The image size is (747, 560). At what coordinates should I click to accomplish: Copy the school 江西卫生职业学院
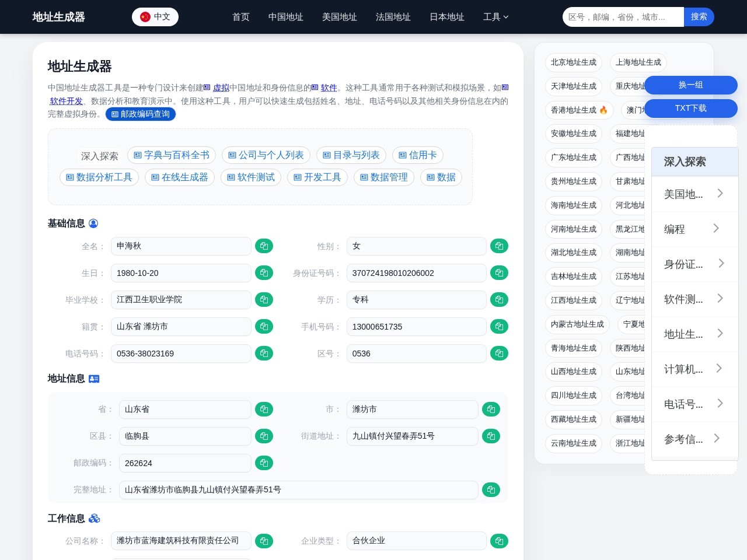click(264, 300)
